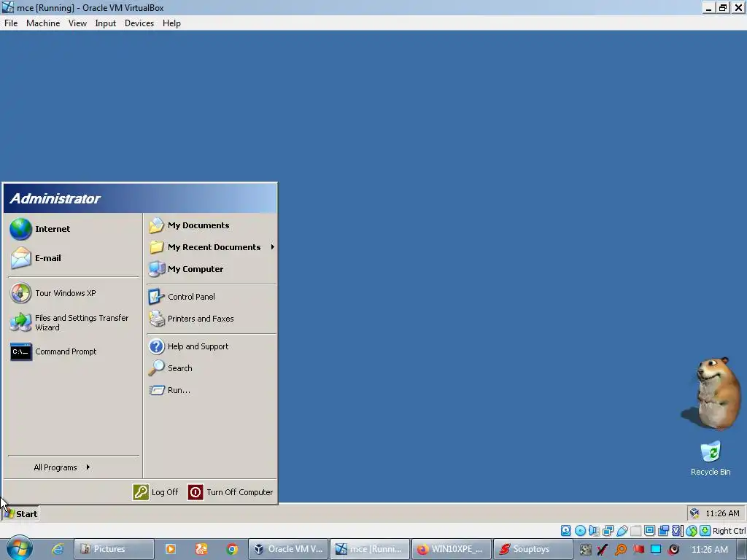Click the red X pen tray icon
Screen dimensions: 747x560
(603, 550)
